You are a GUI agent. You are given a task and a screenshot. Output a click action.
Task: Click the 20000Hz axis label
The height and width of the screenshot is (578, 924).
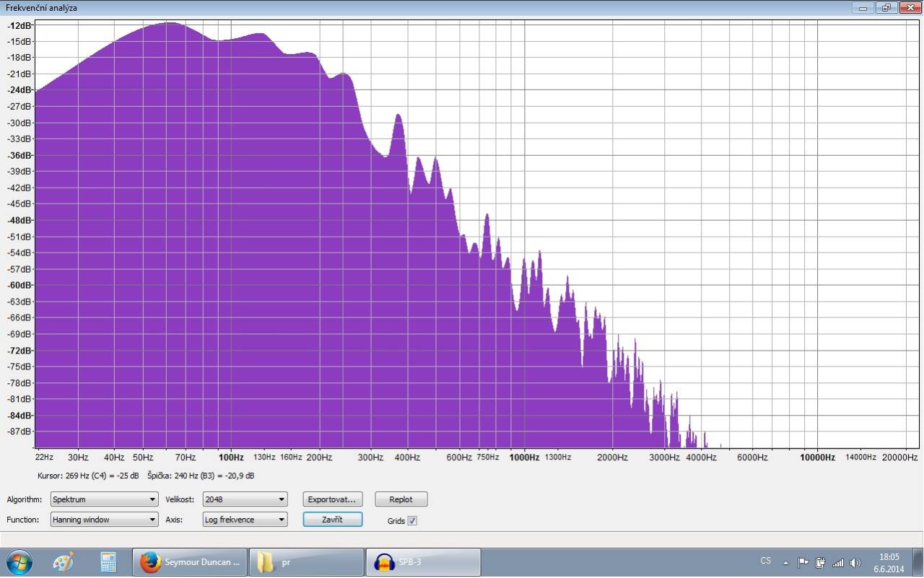(x=899, y=457)
